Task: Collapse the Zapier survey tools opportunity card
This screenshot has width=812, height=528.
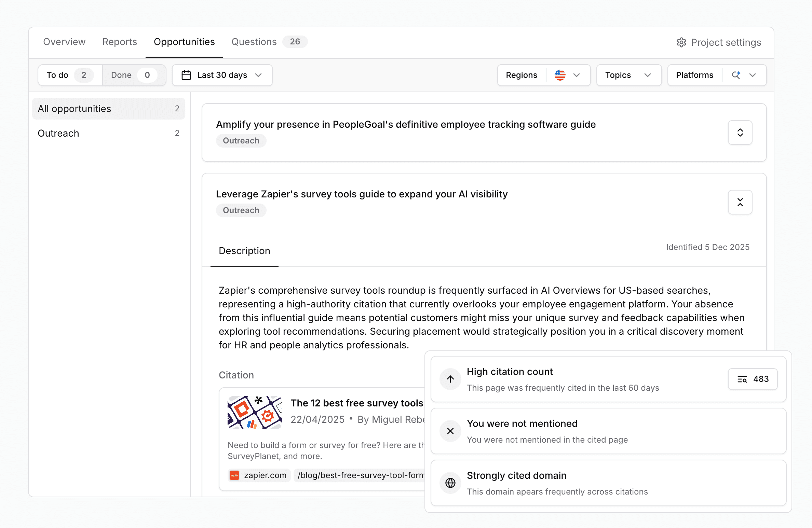Action: 740,202
